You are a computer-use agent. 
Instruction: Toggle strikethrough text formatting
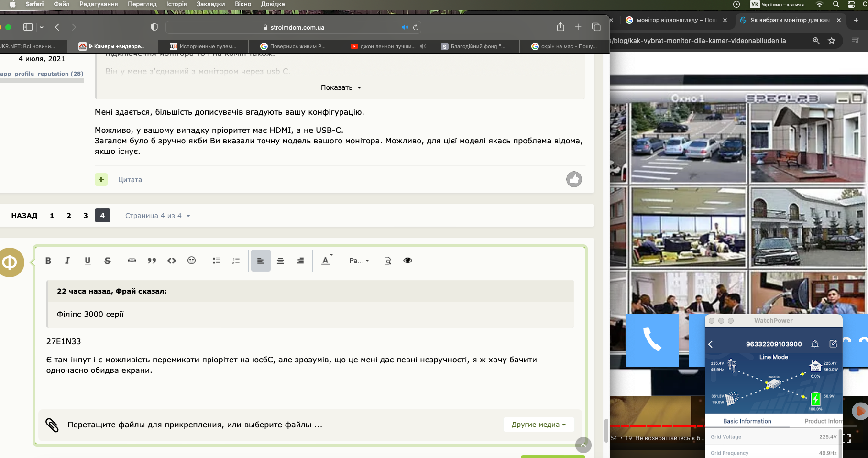tap(108, 261)
